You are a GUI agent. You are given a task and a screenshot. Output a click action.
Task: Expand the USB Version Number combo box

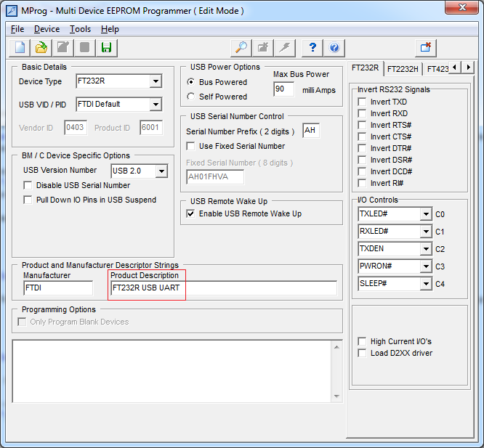coord(161,171)
